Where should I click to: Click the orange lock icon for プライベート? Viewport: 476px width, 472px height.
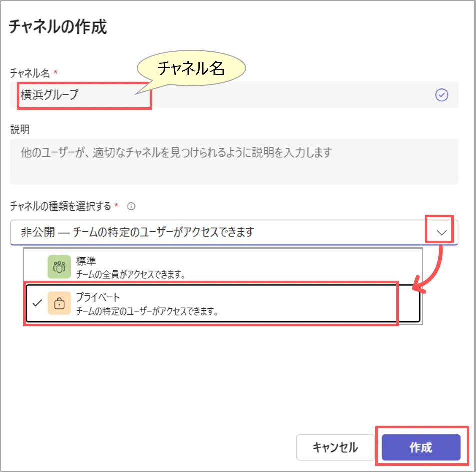[59, 303]
